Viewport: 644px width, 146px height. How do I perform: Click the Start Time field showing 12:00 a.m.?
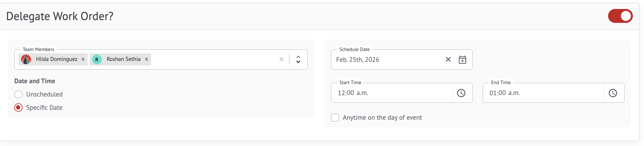[x=390, y=93]
